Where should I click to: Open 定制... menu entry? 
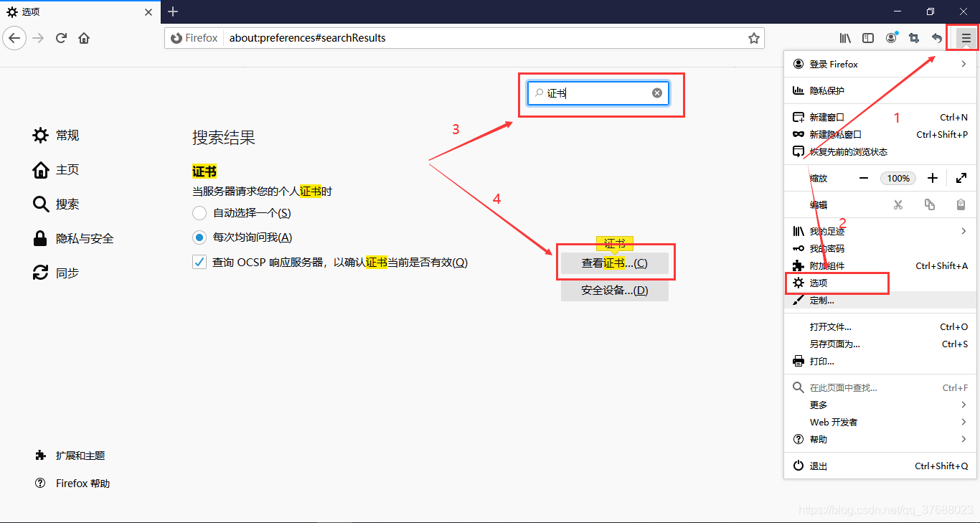pos(880,300)
